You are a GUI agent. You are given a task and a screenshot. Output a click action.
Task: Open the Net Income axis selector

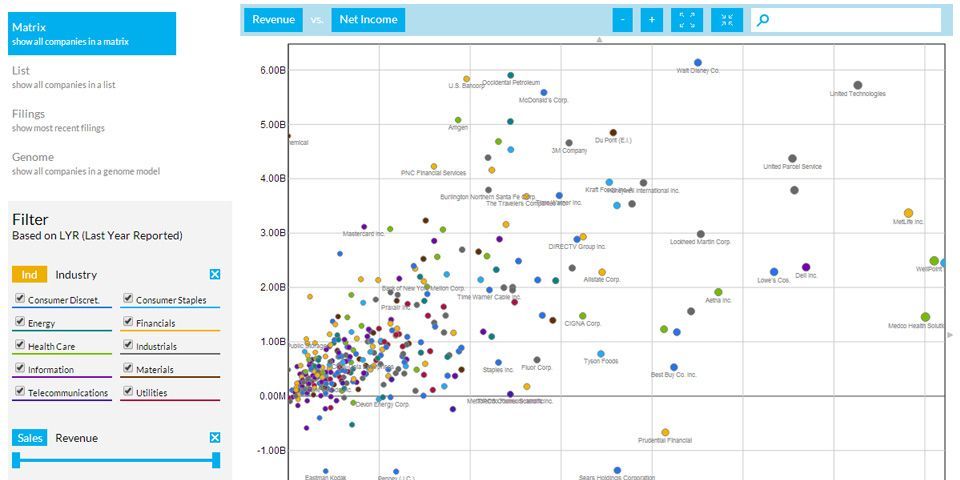[x=368, y=20]
